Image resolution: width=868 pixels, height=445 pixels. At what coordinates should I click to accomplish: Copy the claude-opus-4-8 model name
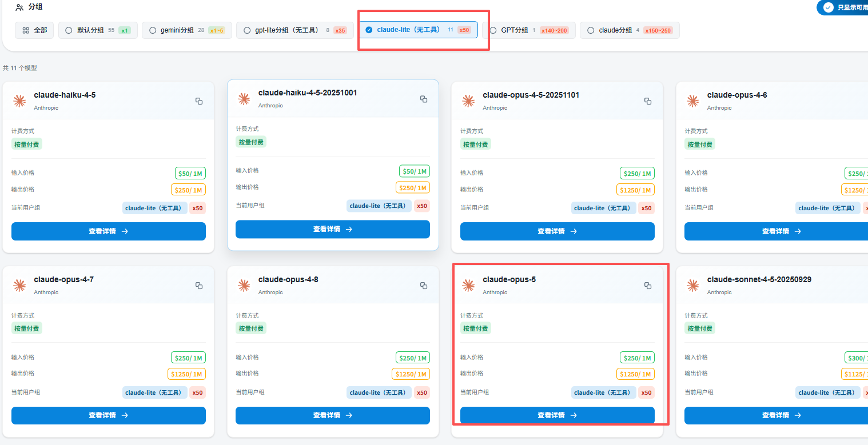pos(424,286)
